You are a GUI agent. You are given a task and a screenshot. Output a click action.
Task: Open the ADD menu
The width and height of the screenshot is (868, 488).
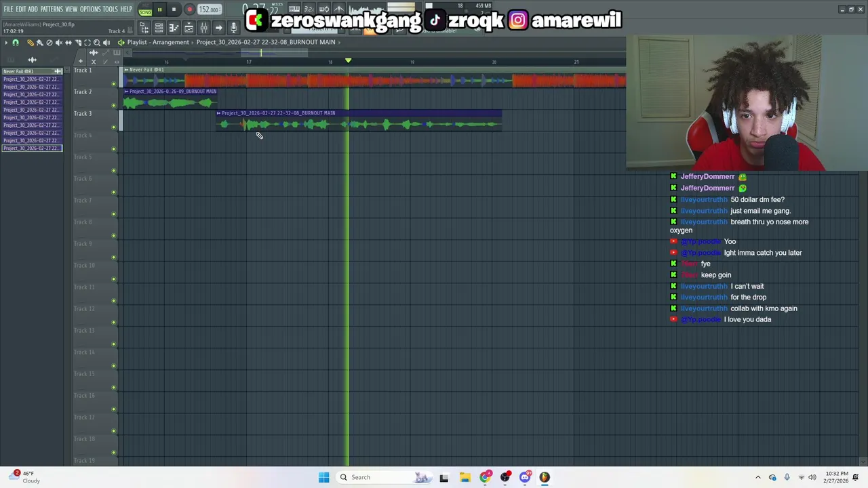(33, 9)
